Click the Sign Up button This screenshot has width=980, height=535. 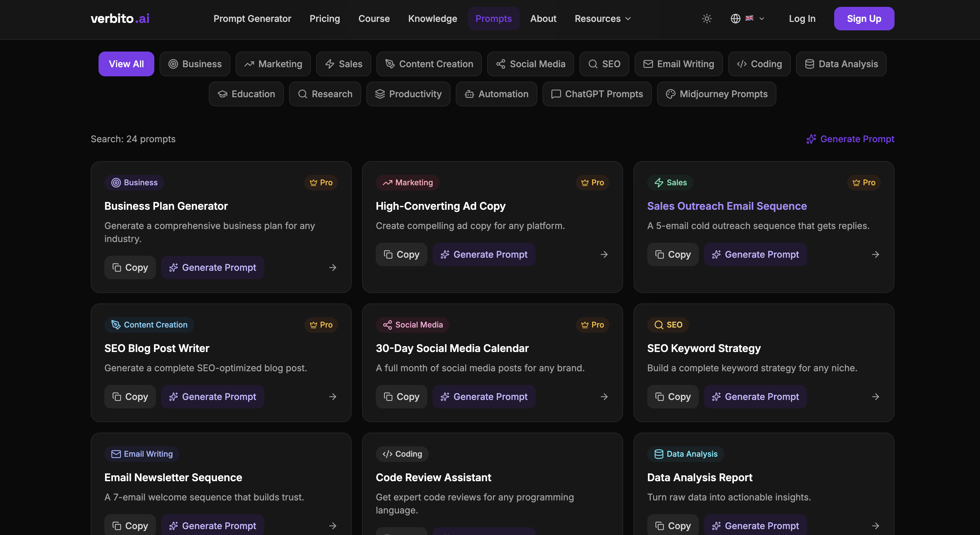[x=864, y=19]
